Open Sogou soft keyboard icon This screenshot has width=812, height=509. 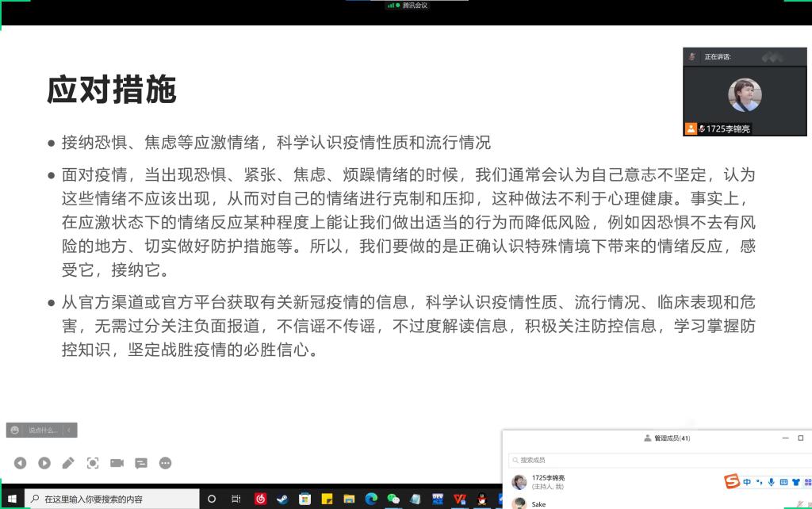[783, 481]
